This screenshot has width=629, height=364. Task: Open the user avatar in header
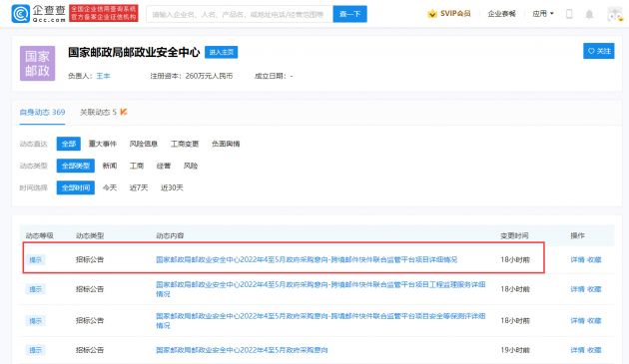coord(615,14)
